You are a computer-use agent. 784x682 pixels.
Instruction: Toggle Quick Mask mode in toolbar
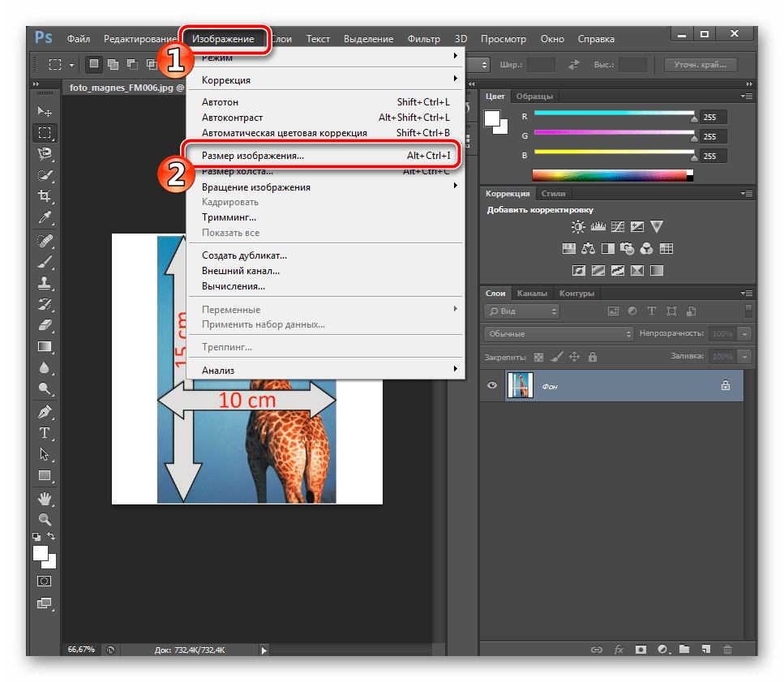[45, 581]
